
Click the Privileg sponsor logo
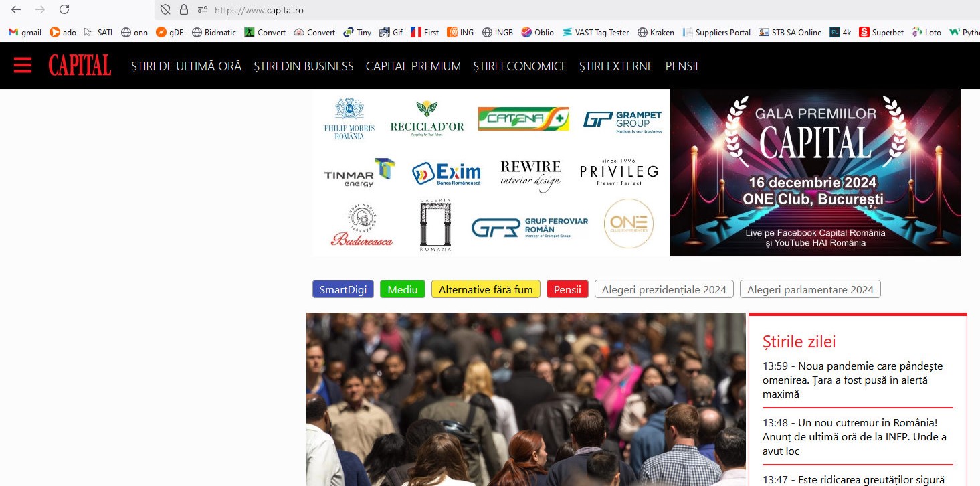[x=619, y=172]
